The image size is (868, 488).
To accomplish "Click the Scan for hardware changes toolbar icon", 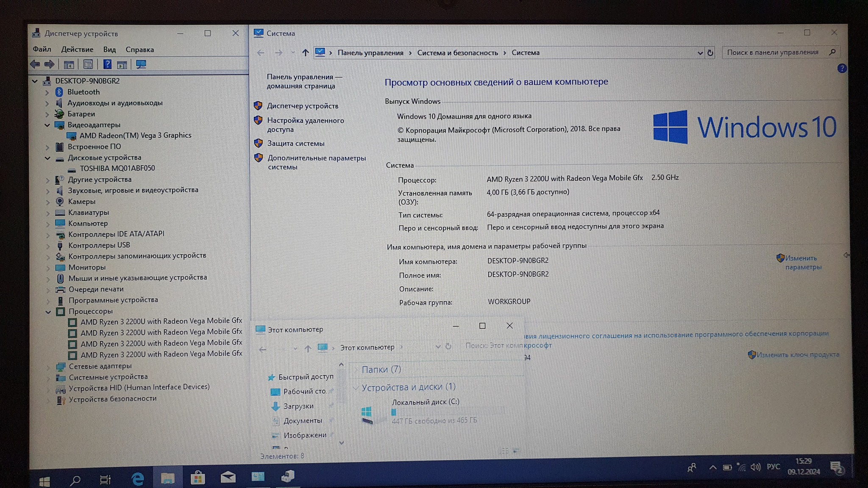I will point(141,64).
